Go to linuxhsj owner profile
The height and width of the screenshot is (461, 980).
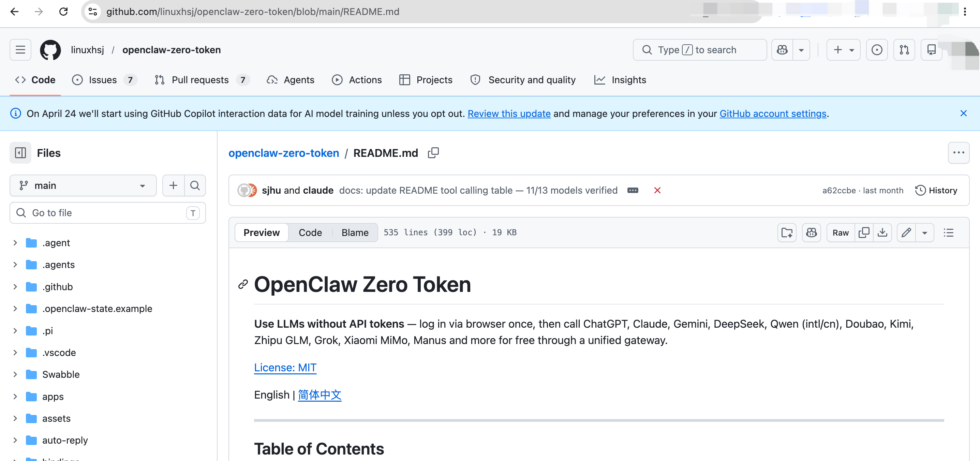click(x=88, y=50)
